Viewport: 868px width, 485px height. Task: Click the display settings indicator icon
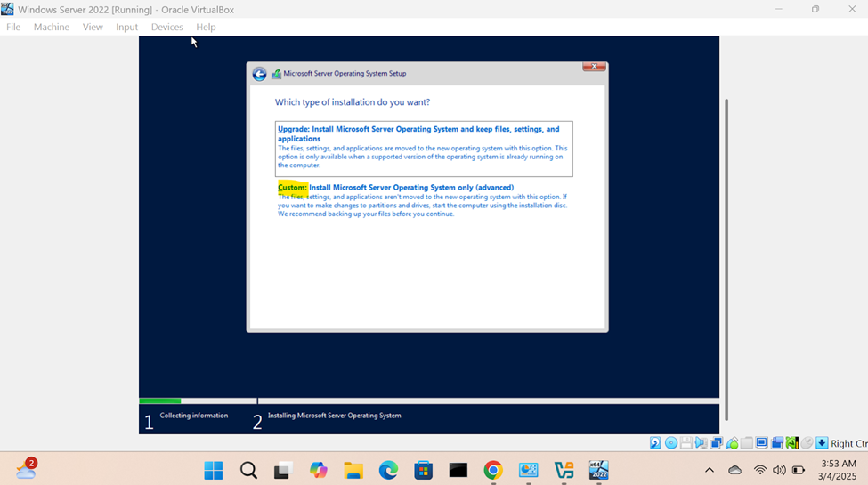pos(762,443)
